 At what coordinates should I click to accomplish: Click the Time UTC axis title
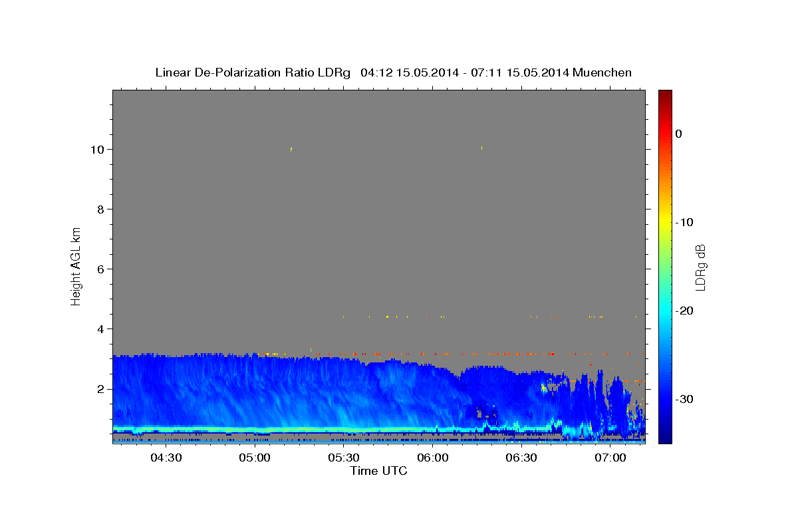(x=378, y=471)
